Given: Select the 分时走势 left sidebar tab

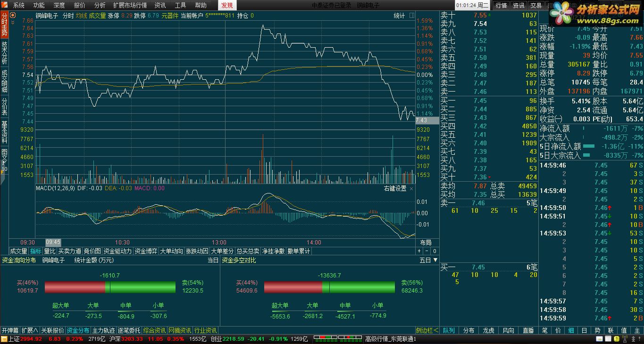Looking at the screenshot, I should (4, 25).
